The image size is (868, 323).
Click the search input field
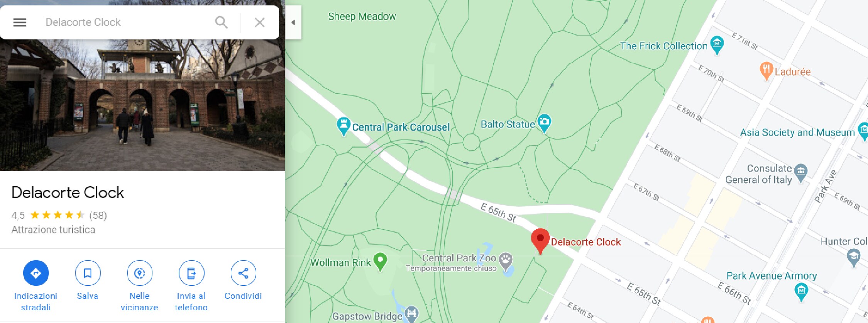pos(127,22)
